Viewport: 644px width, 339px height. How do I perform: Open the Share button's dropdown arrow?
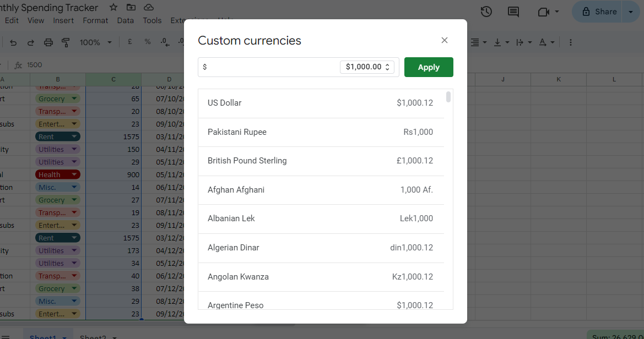tap(632, 11)
